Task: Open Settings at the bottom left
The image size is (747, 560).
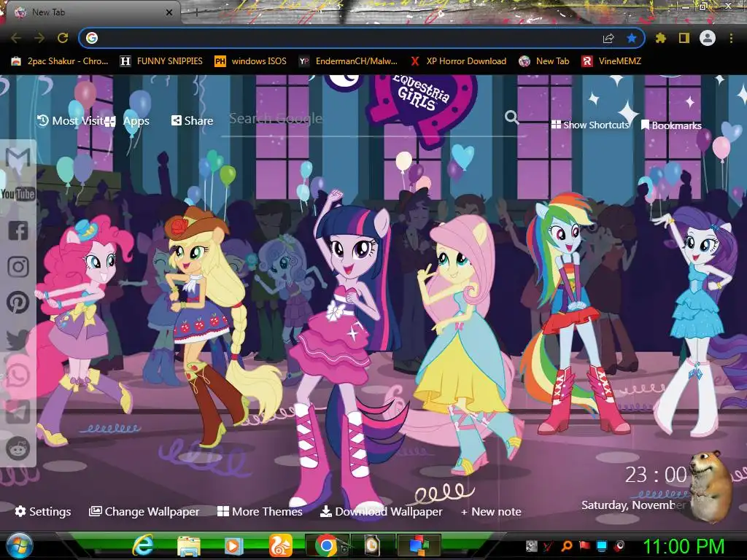Action: 43,511
